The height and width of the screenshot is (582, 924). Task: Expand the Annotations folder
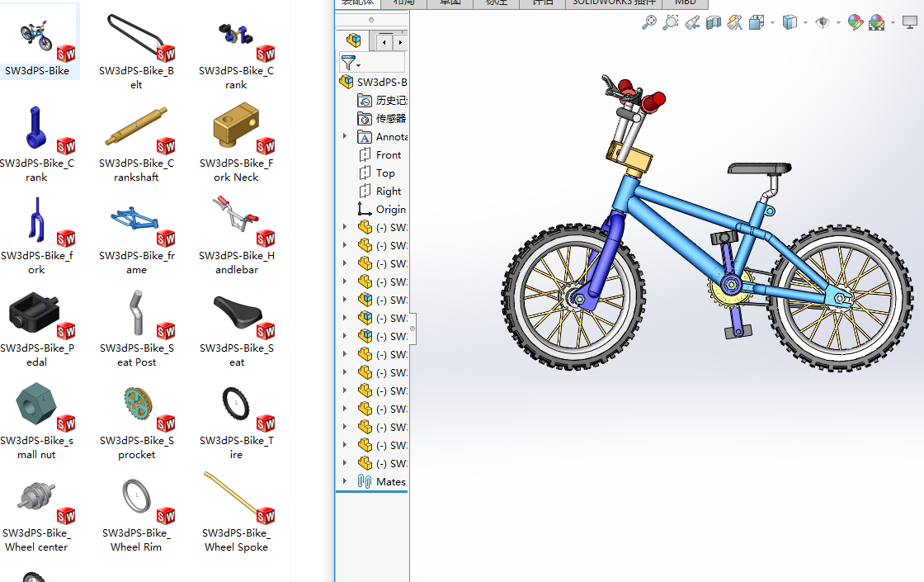pyautogui.click(x=345, y=136)
